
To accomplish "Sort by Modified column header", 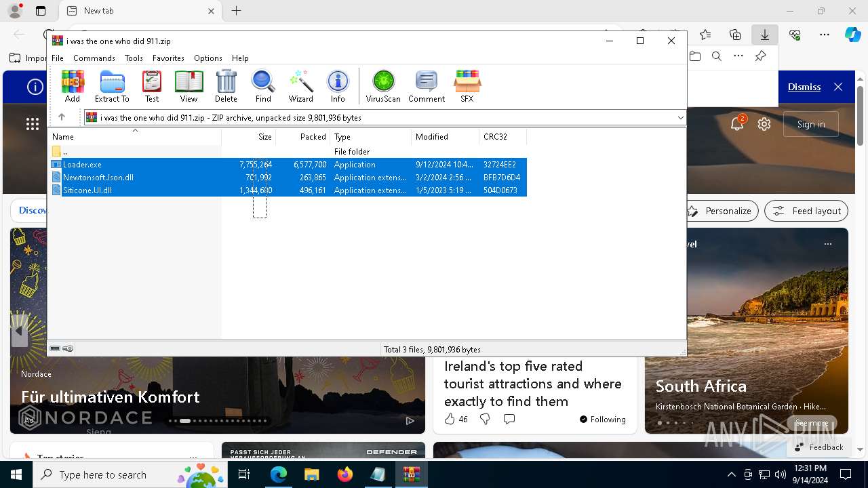I will (446, 137).
